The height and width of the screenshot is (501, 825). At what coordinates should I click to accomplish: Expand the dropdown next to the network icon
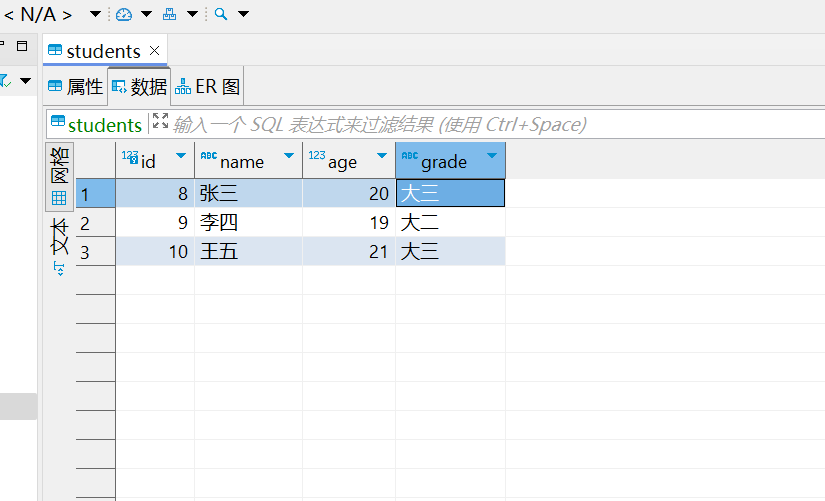[x=193, y=14]
